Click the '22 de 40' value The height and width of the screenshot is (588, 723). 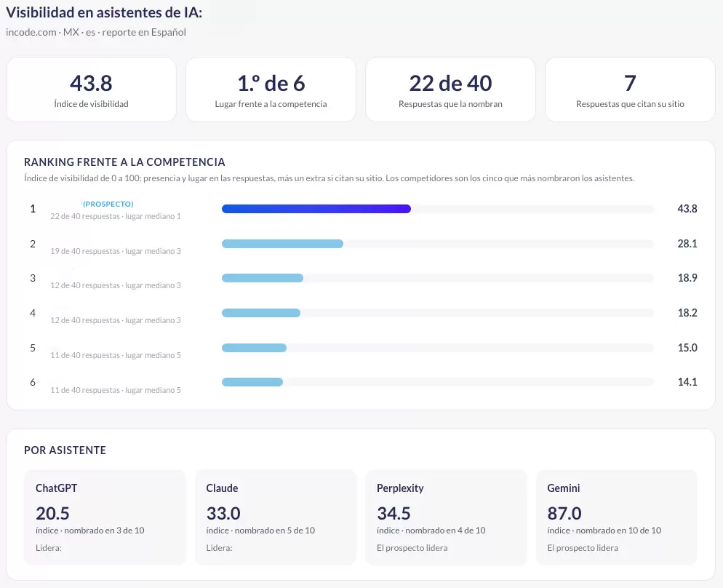pyautogui.click(x=450, y=84)
